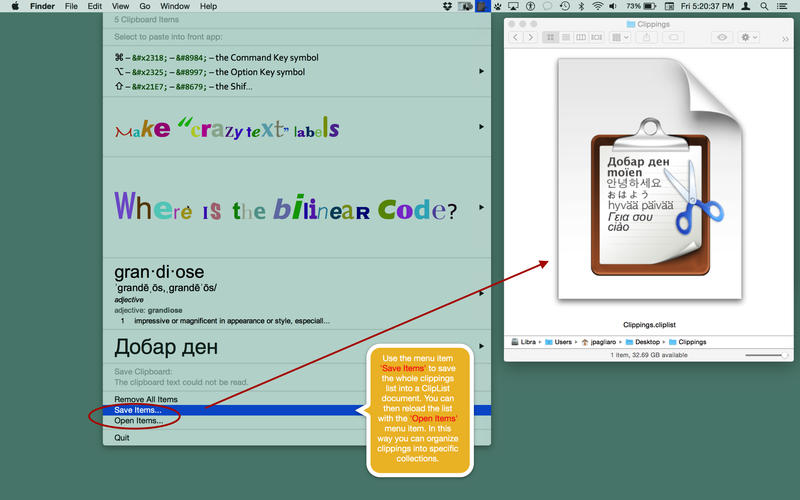Click jpagliaro in the Finder path bar

tap(598, 342)
